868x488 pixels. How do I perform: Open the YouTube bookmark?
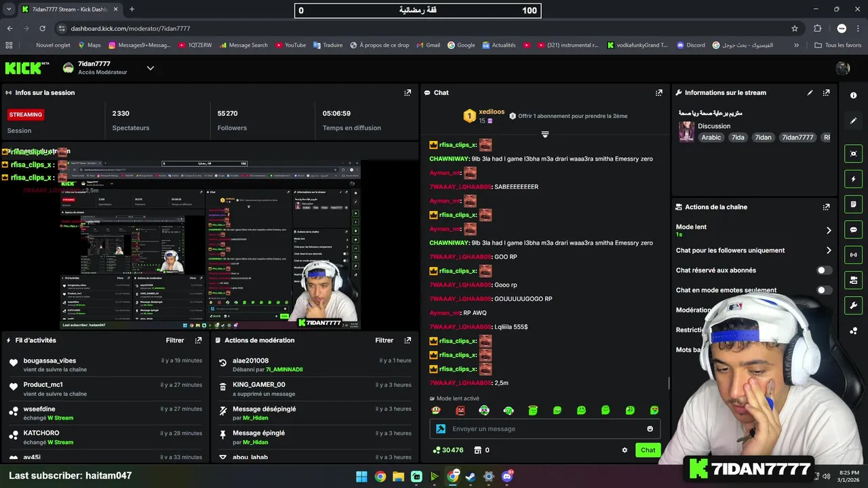coord(290,45)
